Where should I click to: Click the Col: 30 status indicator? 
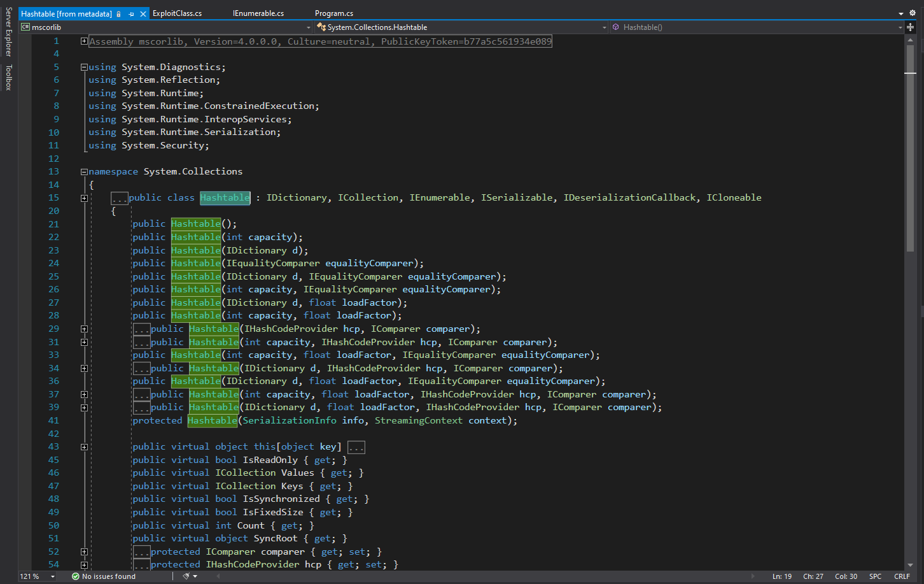coord(846,576)
